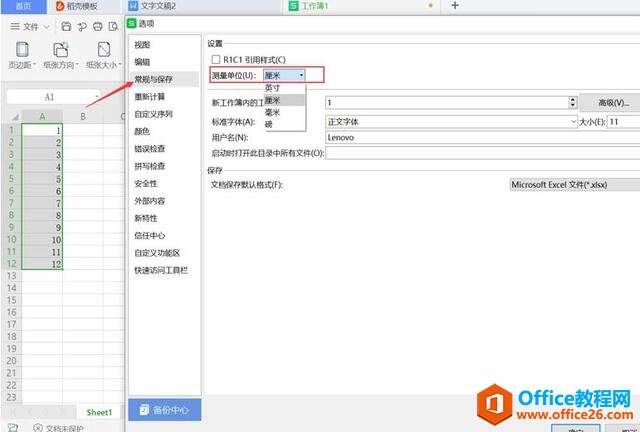Click the 备份中心 button
Screen dimensions: 640x432
tap(164, 410)
